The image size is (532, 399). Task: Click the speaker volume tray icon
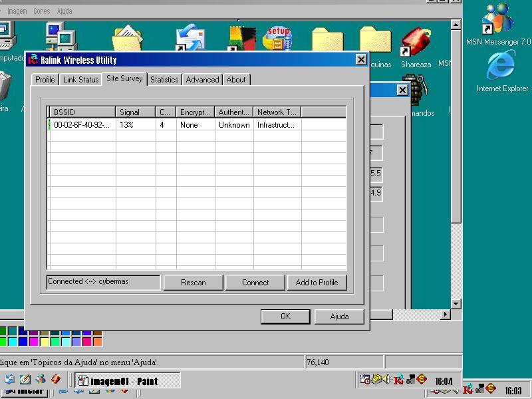[386, 378]
